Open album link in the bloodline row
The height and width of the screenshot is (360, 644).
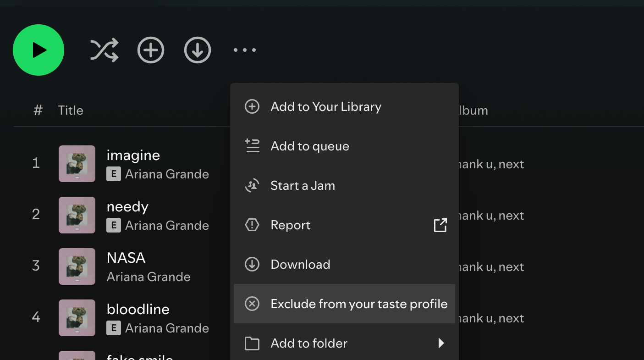pyautogui.click(x=491, y=318)
